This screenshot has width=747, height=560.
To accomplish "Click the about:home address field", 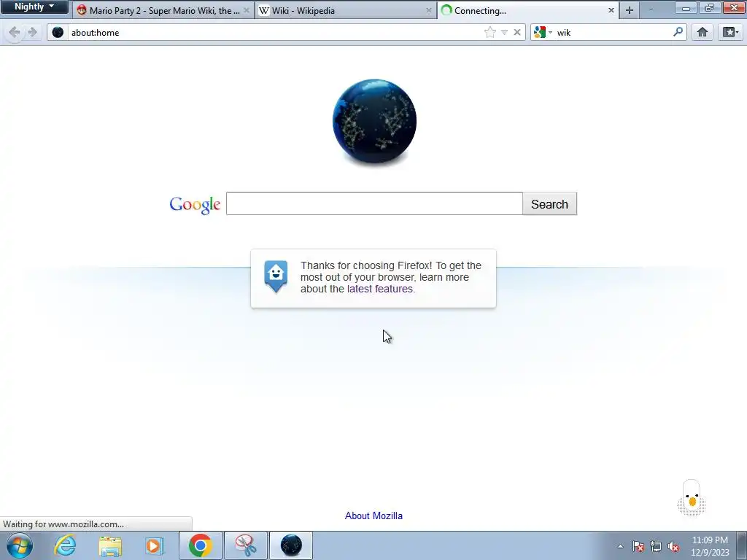I will (274, 32).
